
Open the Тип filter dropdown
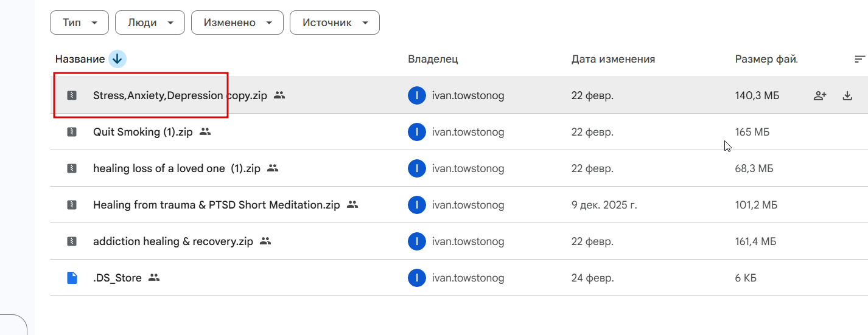tap(80, 22)
